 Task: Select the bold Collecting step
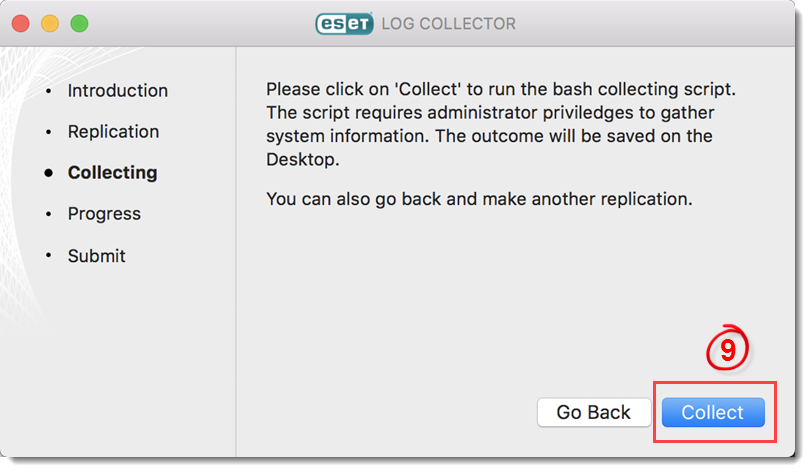tap(112, 172)
